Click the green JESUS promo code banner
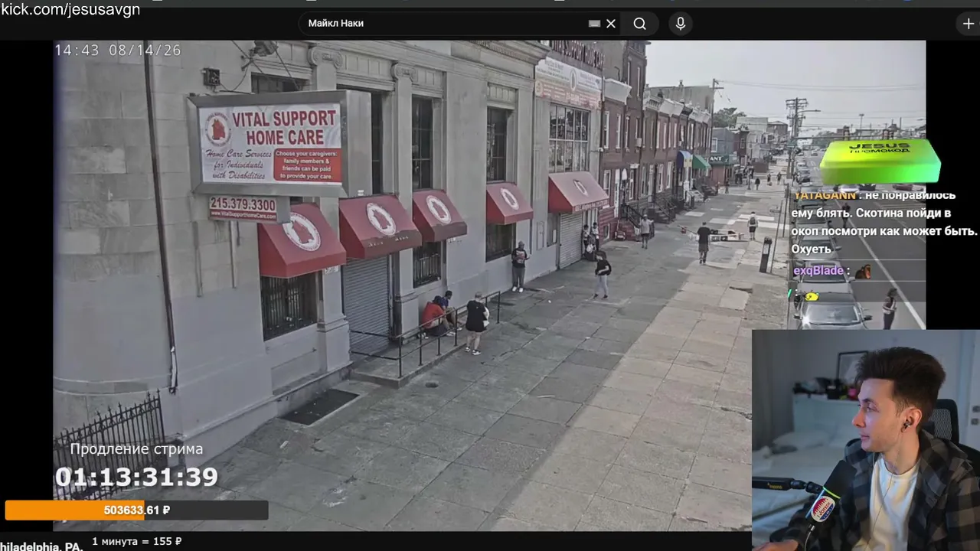This screenshot has width=980, height=551. click(x=880, y=161)
